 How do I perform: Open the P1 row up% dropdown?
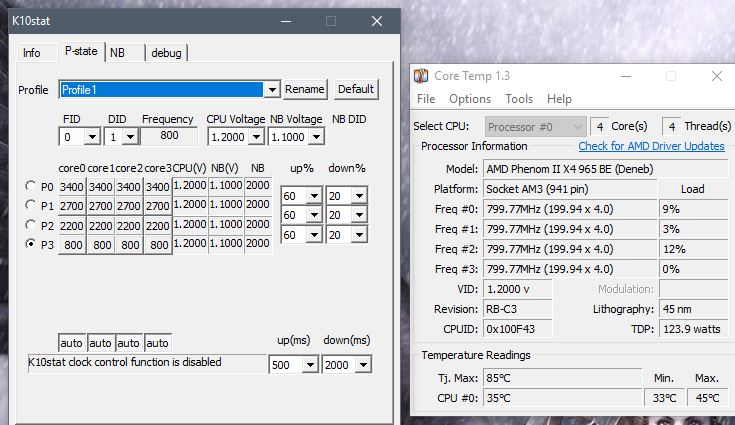(x=314, y=215)
